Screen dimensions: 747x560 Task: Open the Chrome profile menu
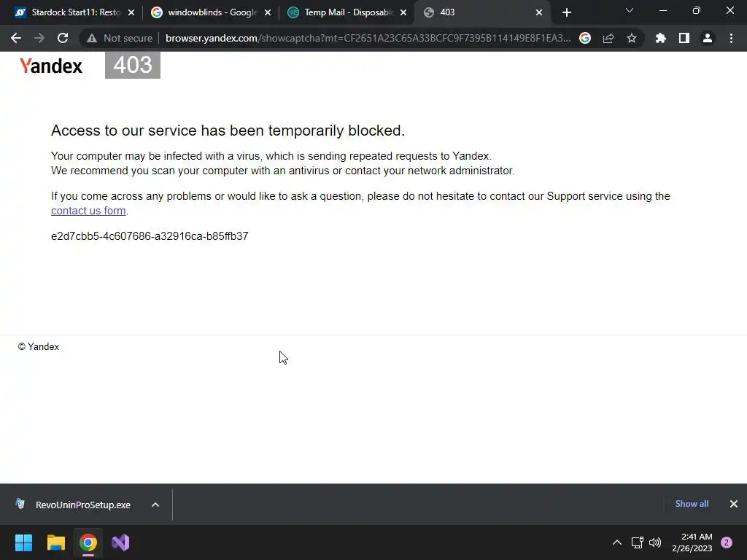pos(708,38)
